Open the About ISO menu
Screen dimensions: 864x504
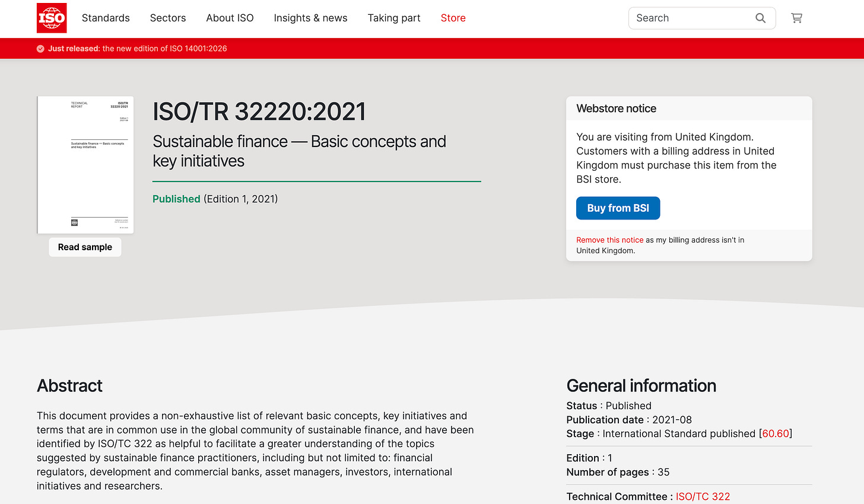(x=230, y=18)
